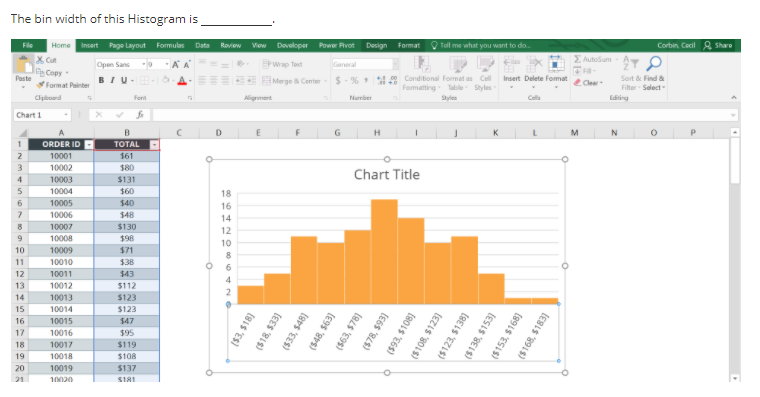
Task: Click the insert function fx icon
Action: point(140,115)
